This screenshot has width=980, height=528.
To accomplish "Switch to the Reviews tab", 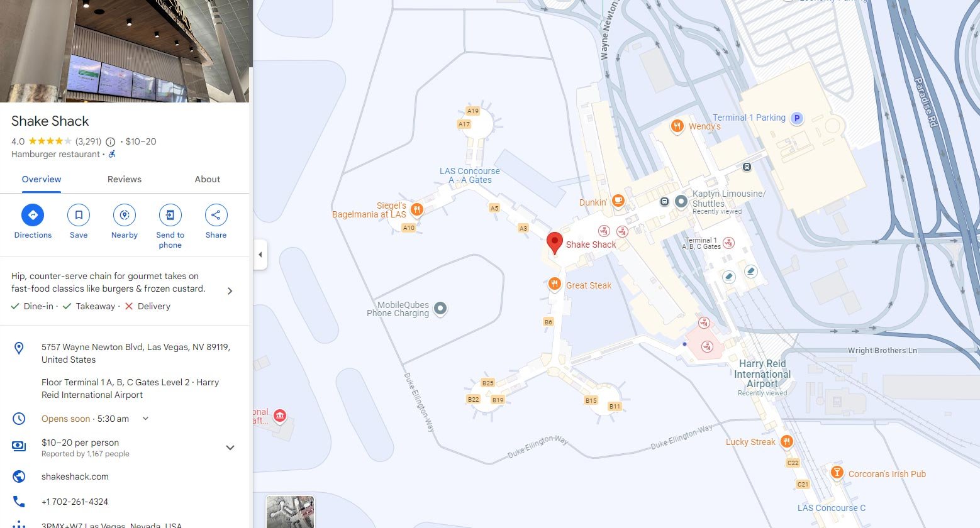I will coord(125,179).
